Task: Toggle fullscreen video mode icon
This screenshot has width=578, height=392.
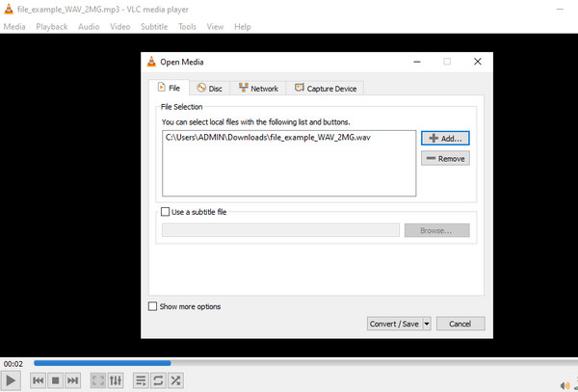Action: click(x=98, y=380)
